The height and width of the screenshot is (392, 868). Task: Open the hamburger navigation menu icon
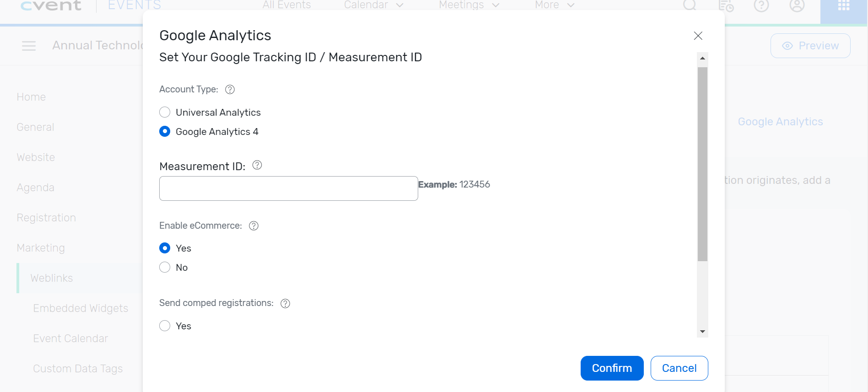pyautogui.click(x=29, y=46)
